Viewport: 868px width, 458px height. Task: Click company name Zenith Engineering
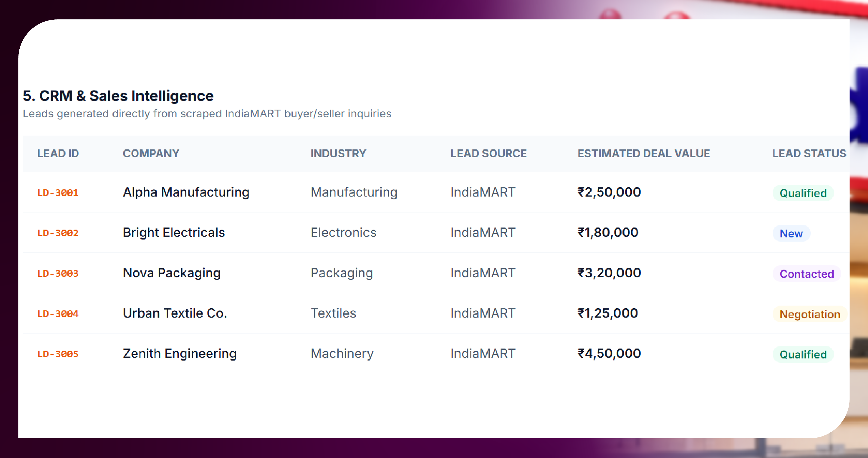(180, 354)
